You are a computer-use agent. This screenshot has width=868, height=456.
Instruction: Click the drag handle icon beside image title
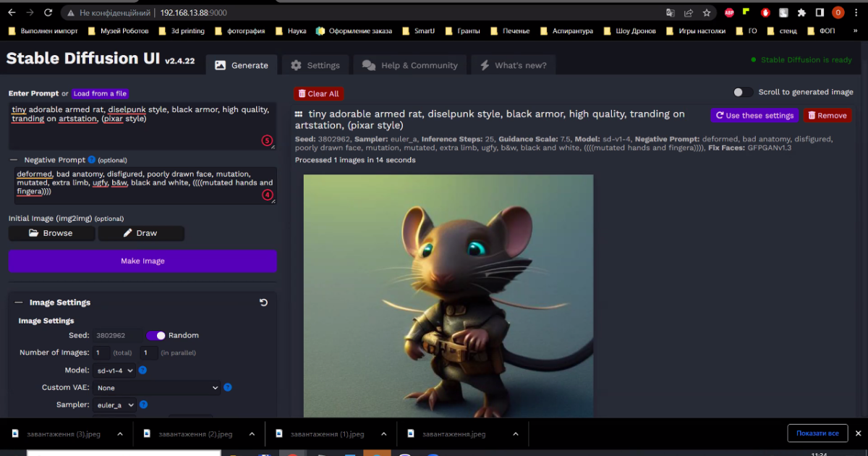(x=299, y=114)
